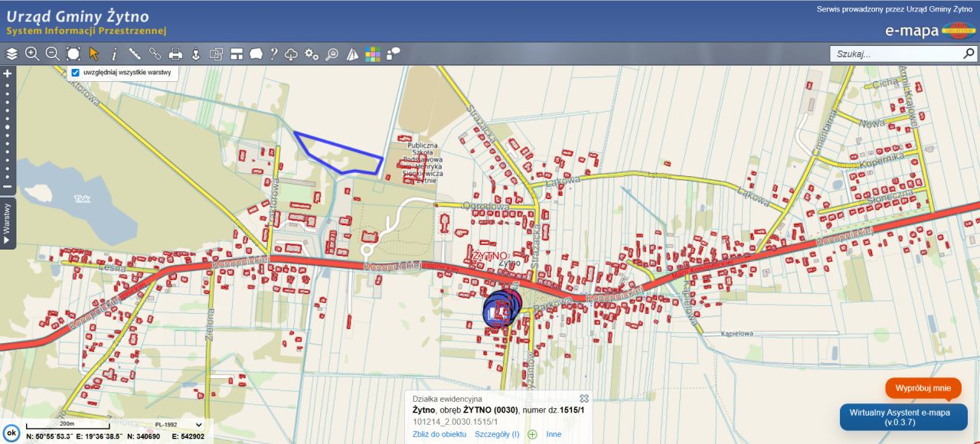
Task: Open the layers stack icon in toolbar
Action: [x=11, y=54]
